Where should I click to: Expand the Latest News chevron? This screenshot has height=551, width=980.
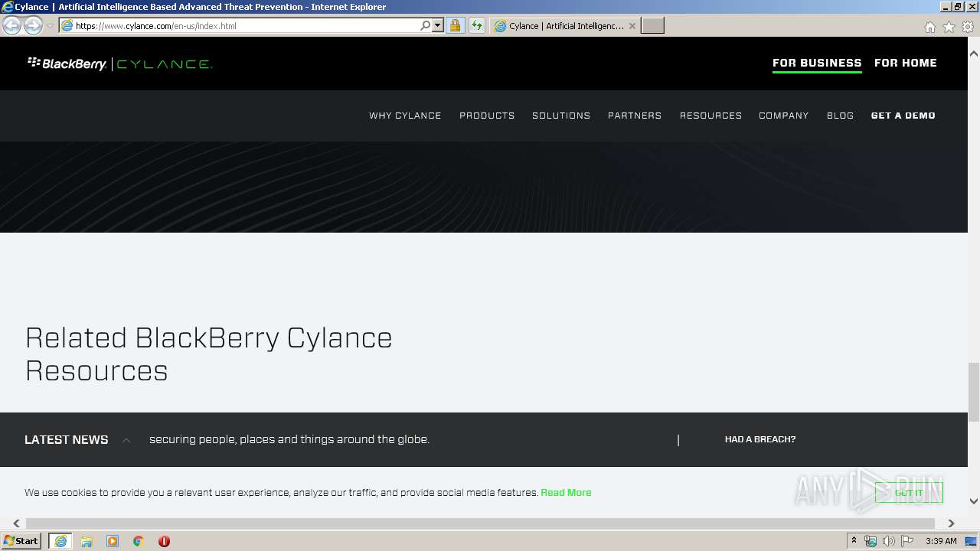126,440
